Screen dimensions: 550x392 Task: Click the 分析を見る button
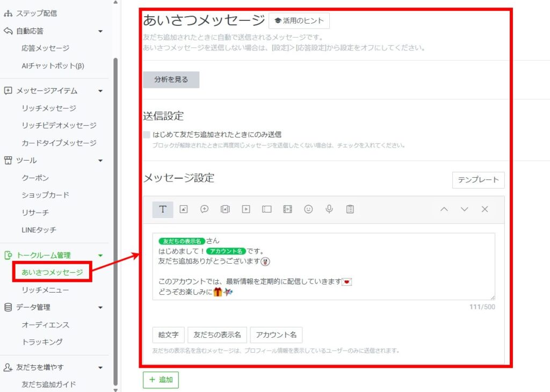pyautogui.click(x=171, y=79)
